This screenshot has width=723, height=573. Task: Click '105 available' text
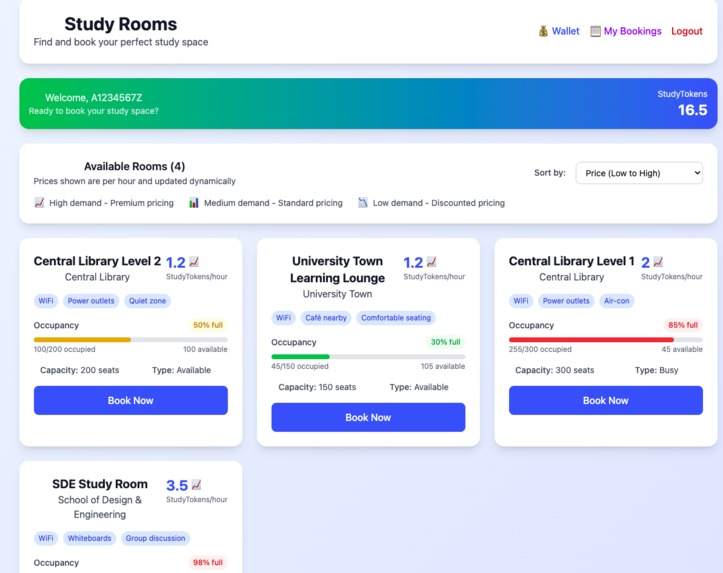pos(443,366)
